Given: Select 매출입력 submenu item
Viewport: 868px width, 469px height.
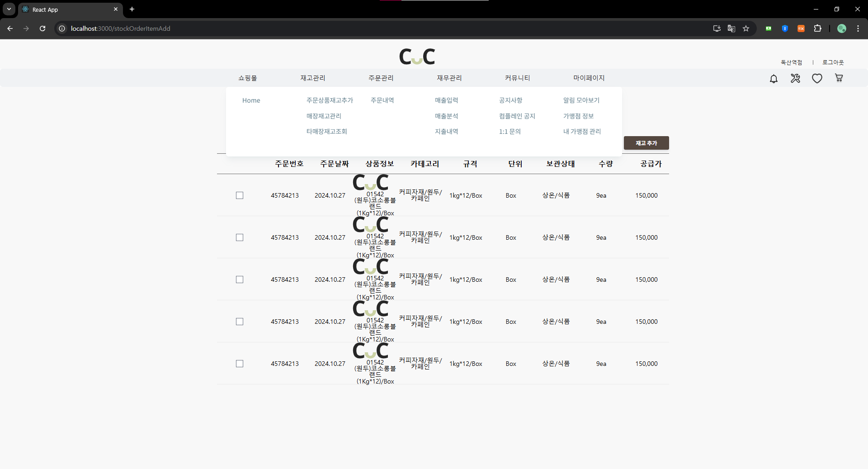Looking at the screenshot, I should [447, 100].
